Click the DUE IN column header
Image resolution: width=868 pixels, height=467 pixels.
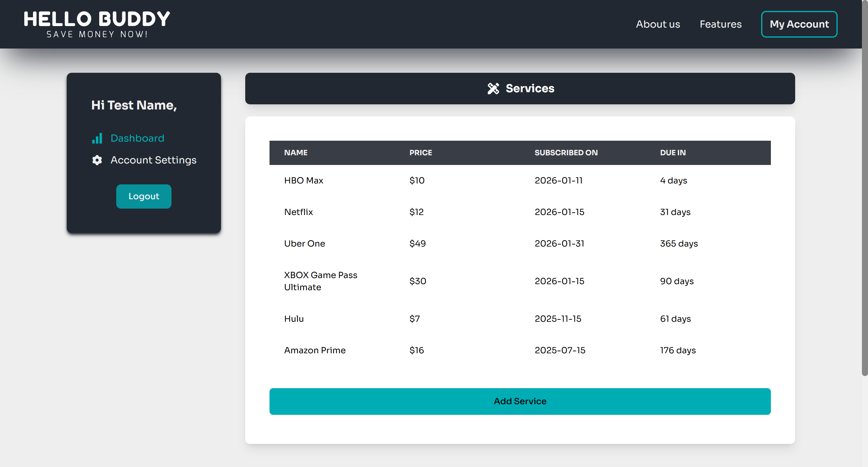673,153
